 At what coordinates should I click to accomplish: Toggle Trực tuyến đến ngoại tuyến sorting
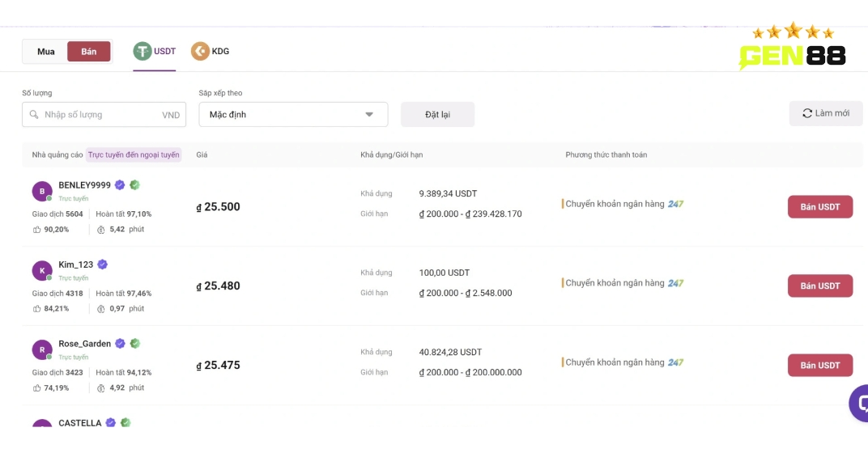pos(134,155)
